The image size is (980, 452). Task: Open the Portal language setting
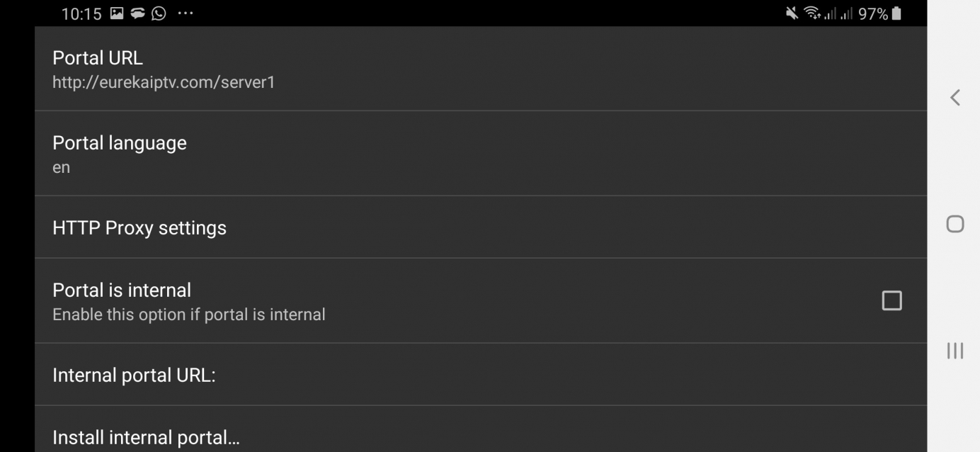point(120,143)
